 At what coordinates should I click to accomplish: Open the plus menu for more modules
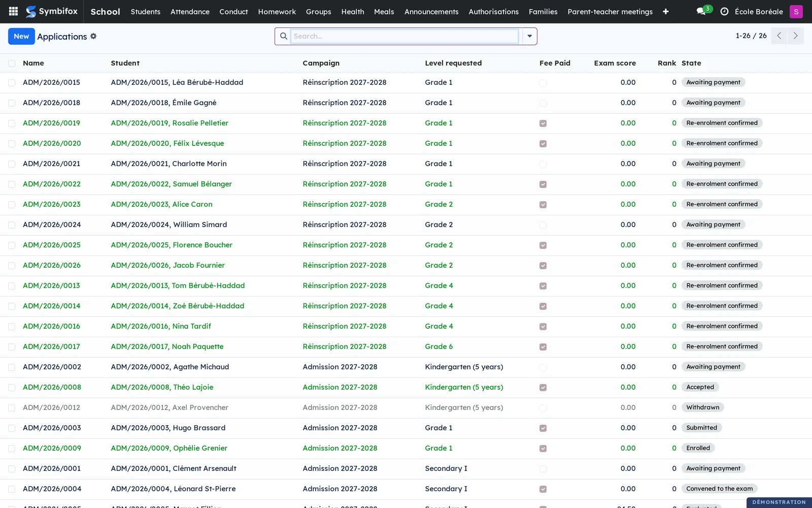point(665,11)
